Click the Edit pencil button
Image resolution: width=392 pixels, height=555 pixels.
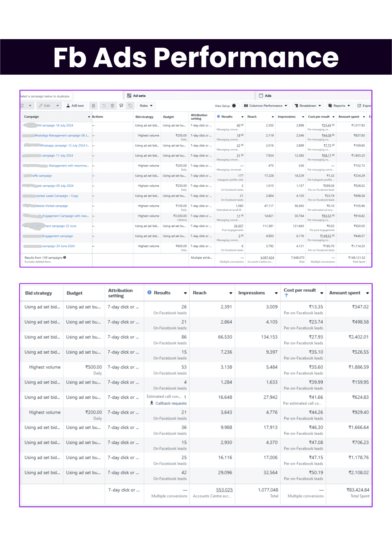(45, 106)
